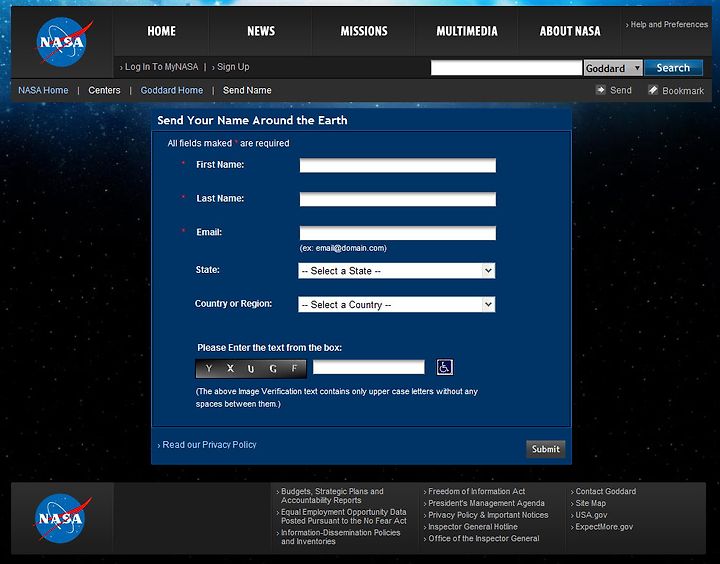Click the Bookmark text link
720x564 pixels.
tap(683, 91)
